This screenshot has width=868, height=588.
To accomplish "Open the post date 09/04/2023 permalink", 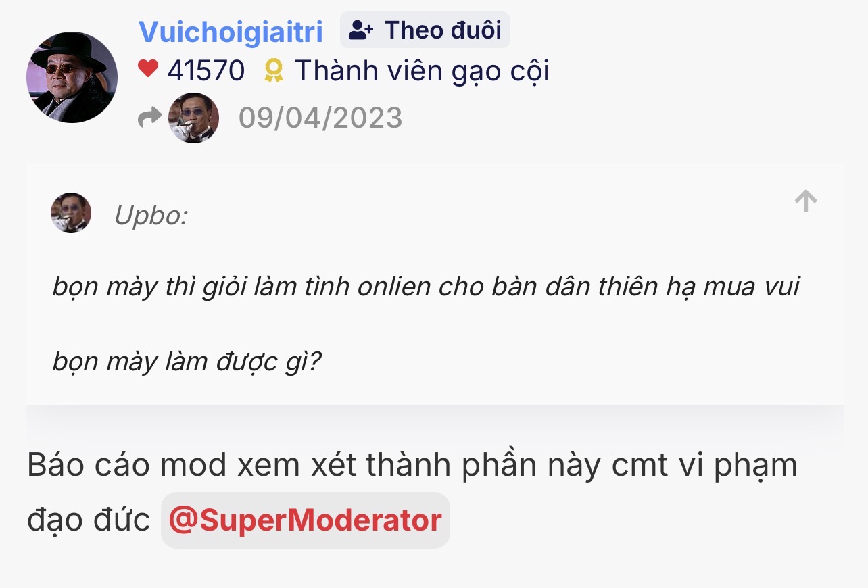I will pos(320,118).
